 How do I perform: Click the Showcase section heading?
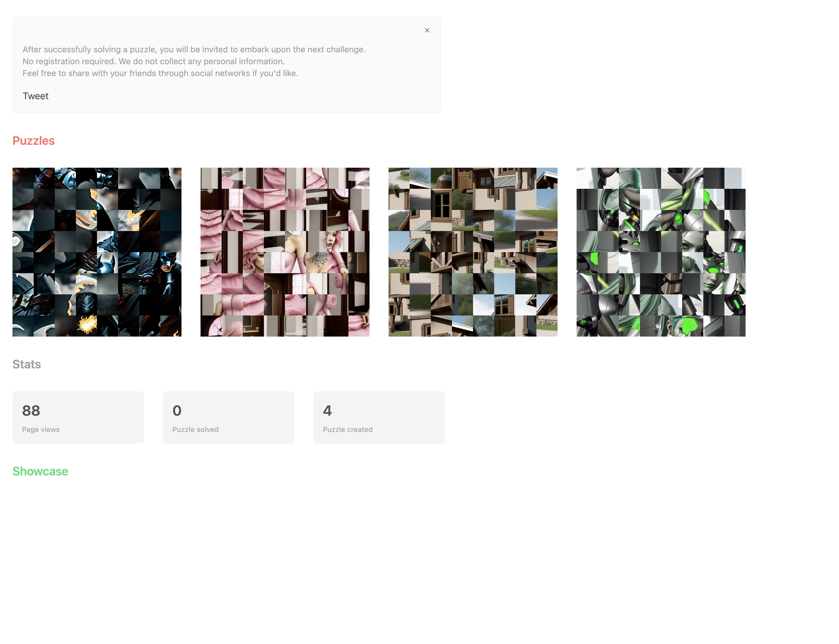click(40, 471)
